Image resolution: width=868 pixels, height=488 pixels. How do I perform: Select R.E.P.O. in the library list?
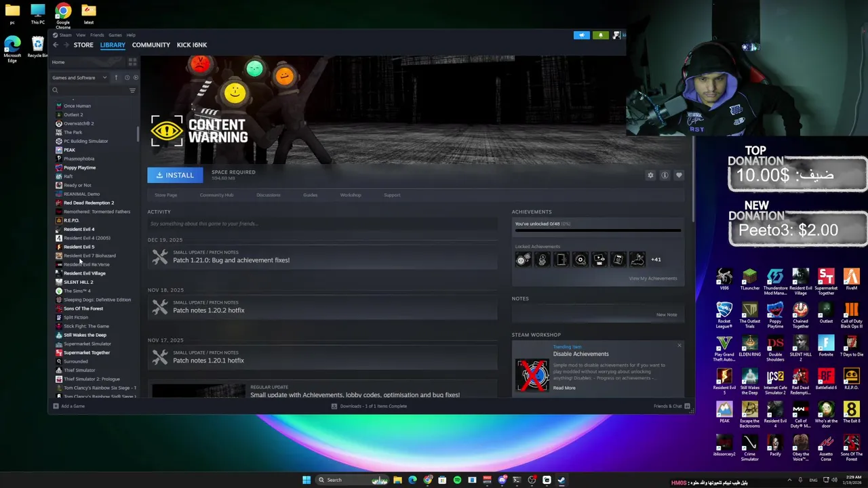coord(71,220)
